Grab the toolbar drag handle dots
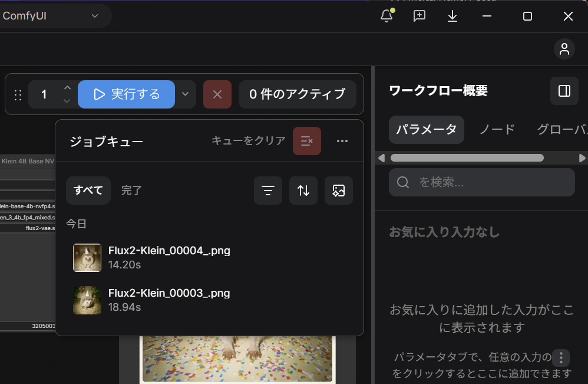Image resolution: width=588 pixels, height=384 pixels. pos(18,94)
